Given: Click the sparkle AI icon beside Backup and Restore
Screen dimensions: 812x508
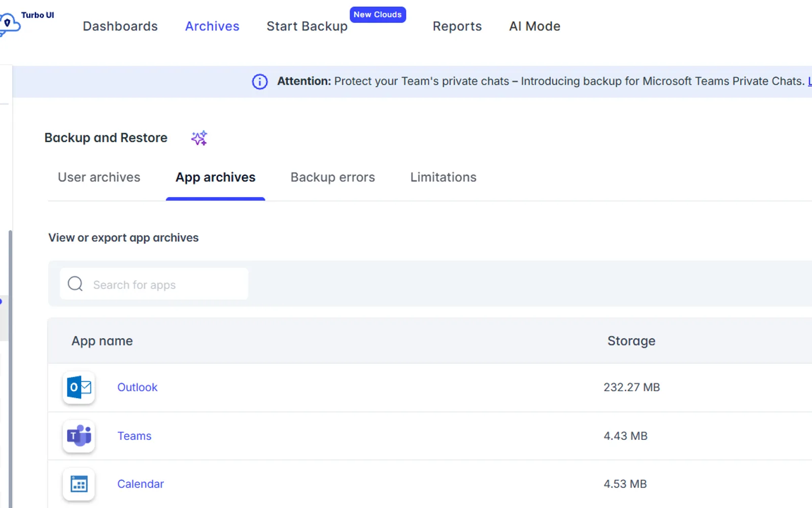Looking at the screenshot, I should tap(199, 138).
